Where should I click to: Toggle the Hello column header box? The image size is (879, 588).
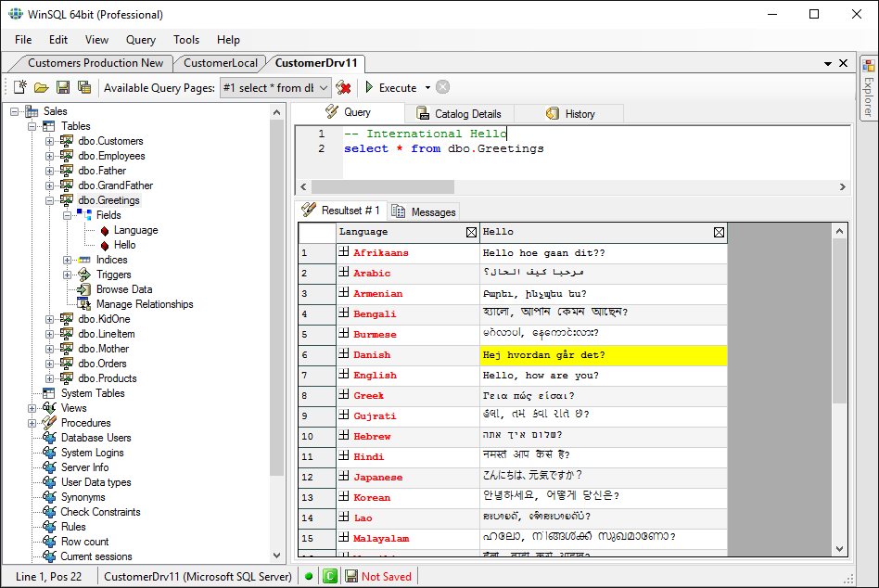pos(719,233)
